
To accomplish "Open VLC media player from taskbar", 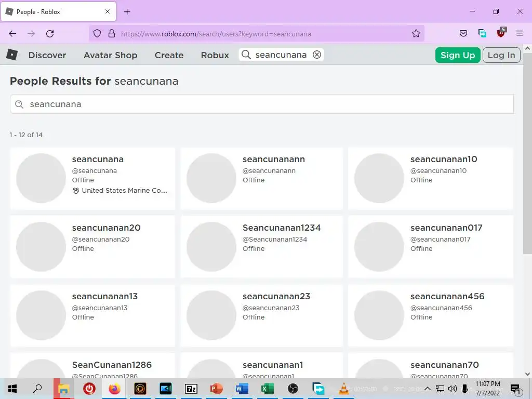I will click(344, 389).
